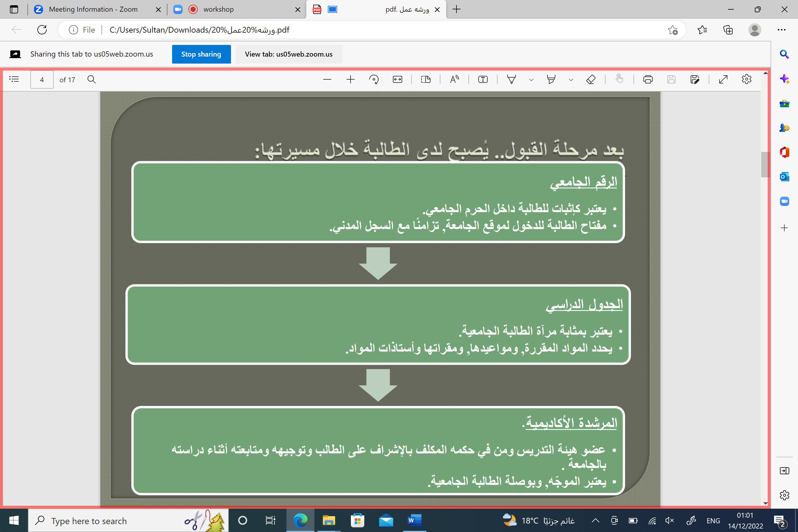Show hidden system tray icons
This screenshot has height=532, width=798.
click(x=596, y=520)
